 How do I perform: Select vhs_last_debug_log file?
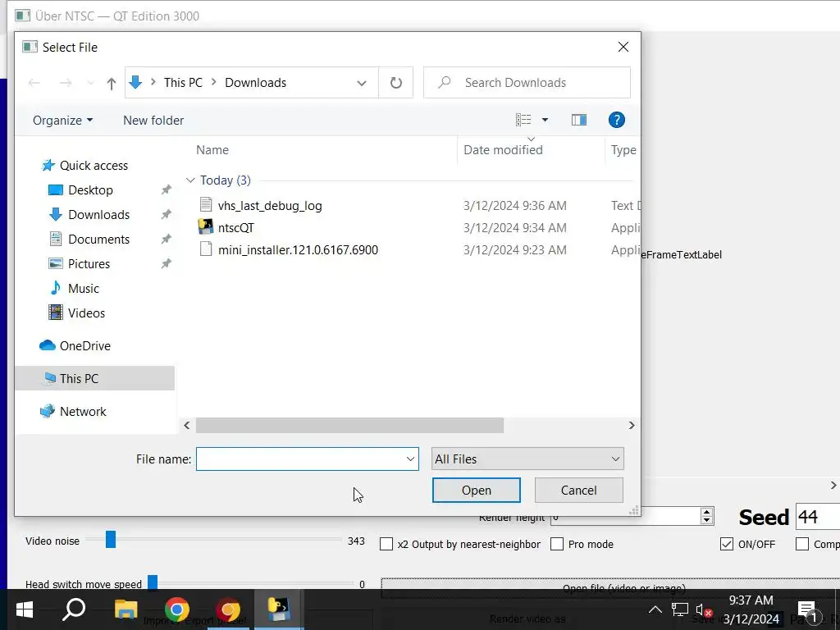pyautogui.click(x=269, y=206)
